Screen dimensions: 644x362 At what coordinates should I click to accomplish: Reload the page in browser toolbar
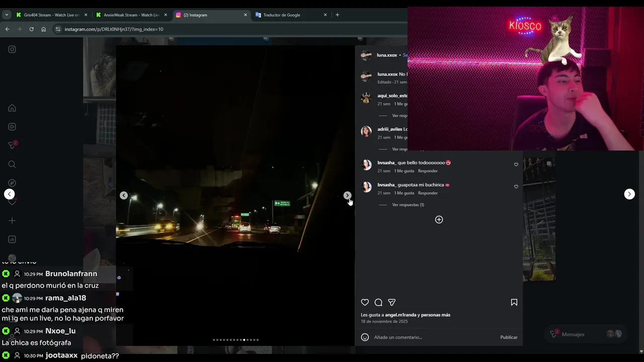click(31, 29)
